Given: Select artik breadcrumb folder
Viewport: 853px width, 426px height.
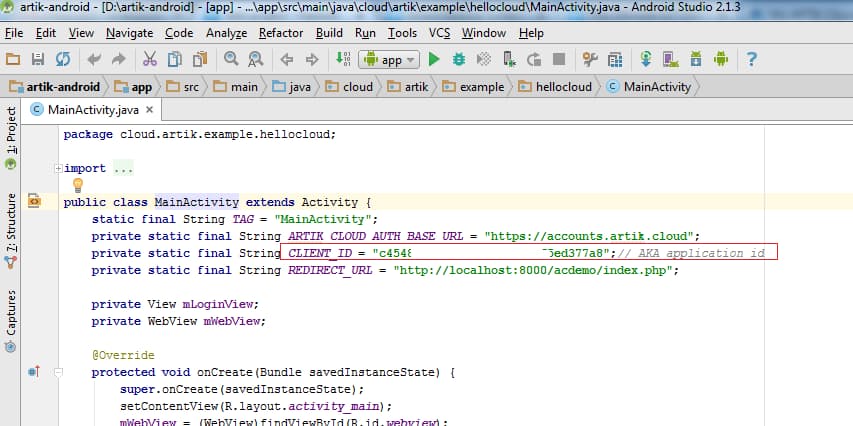Looking at the screenshot, I should tap(408, 87).
